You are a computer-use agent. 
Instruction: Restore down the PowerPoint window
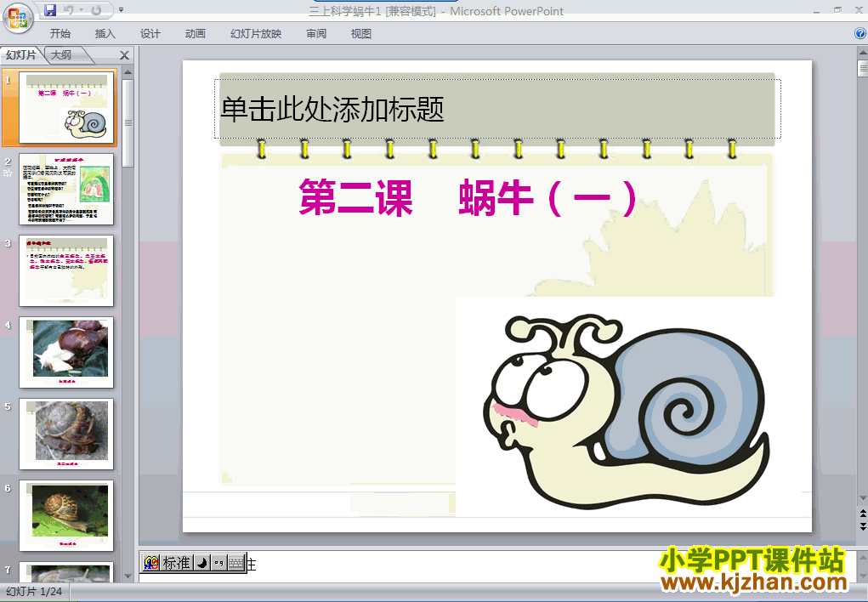point(837,10)
